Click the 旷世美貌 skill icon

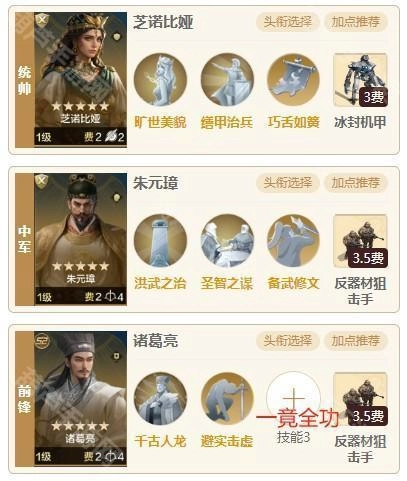(160, 80)
